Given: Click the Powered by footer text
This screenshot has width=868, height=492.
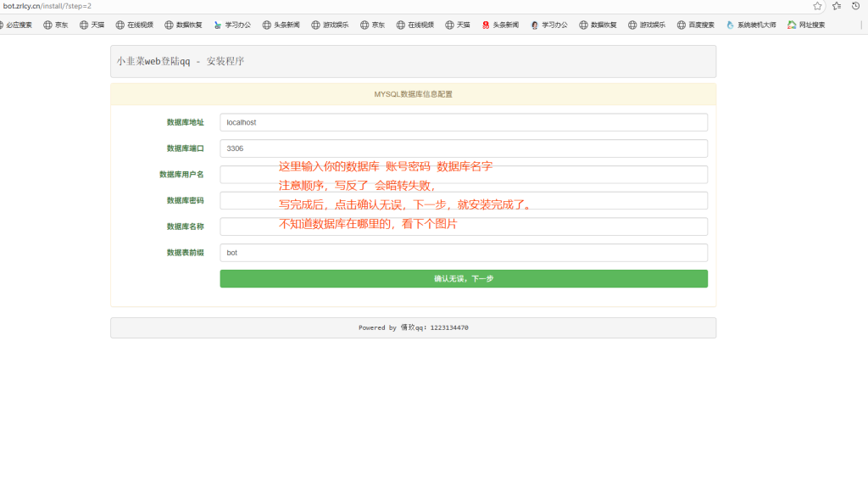Looking at the screenshot, I should pyautogui.click(x=413, y=327).
